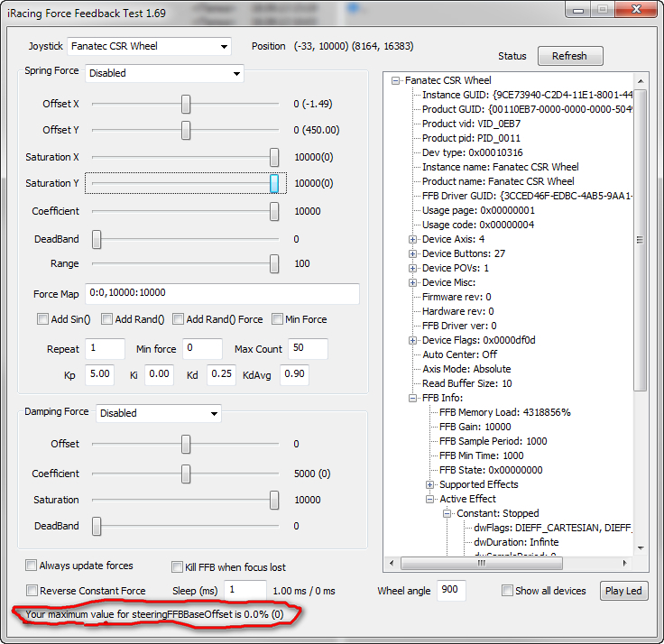Image resolution: width=664 pixels, height=644 pixels.
Task: Toggle Reverse Constant Force checkbox
Action: click(x=32, y=591)
